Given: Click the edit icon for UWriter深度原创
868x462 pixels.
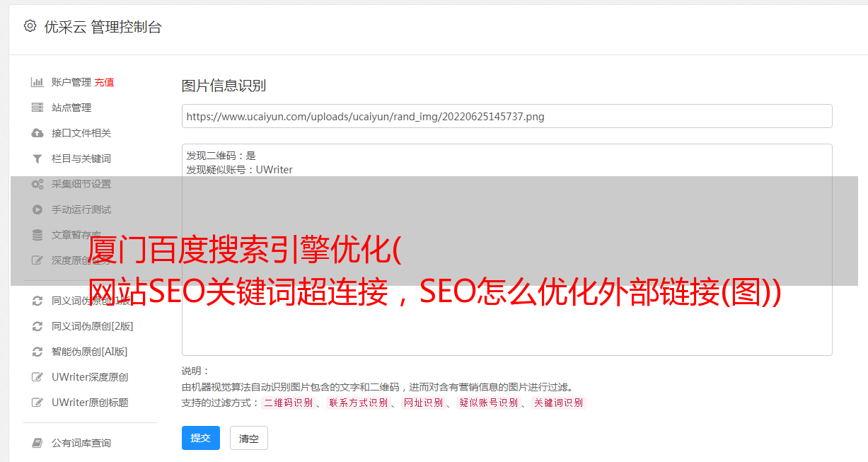Looking at the screenshot, I should (x=37, y=377).
